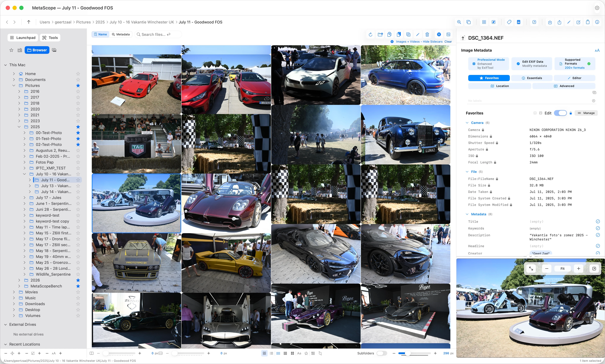Collapse the Pictures folder in tree
Viewport: 605px width, 364px height.
(14, 85)
